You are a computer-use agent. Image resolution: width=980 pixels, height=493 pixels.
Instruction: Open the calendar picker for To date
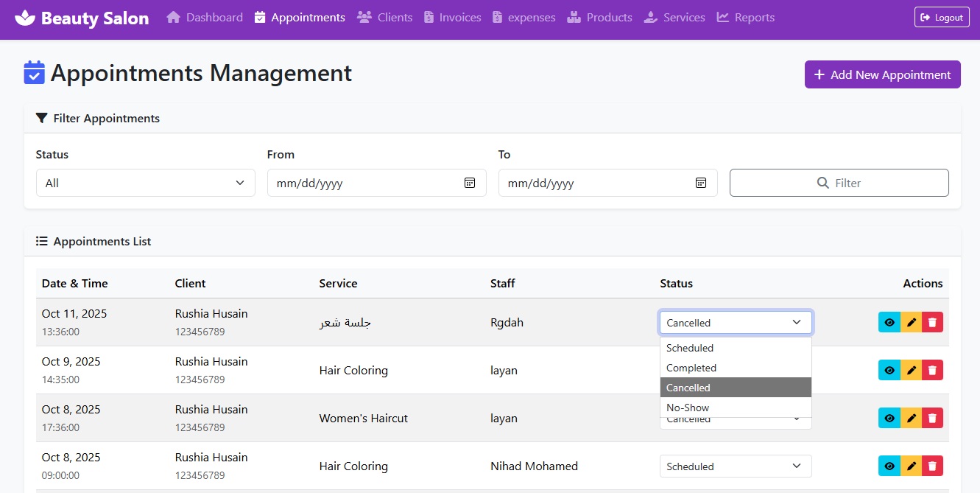(x=700, y=182)
